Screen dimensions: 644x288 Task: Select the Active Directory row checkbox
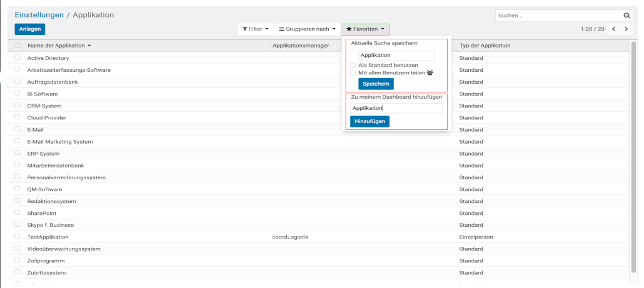point(18,58)
